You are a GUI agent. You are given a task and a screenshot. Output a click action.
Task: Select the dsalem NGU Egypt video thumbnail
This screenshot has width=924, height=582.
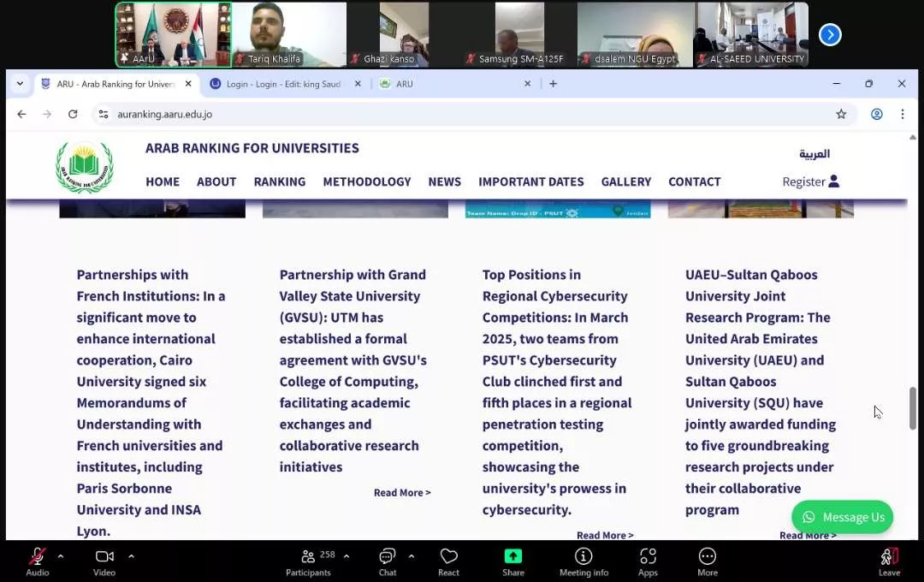point(635,35)
